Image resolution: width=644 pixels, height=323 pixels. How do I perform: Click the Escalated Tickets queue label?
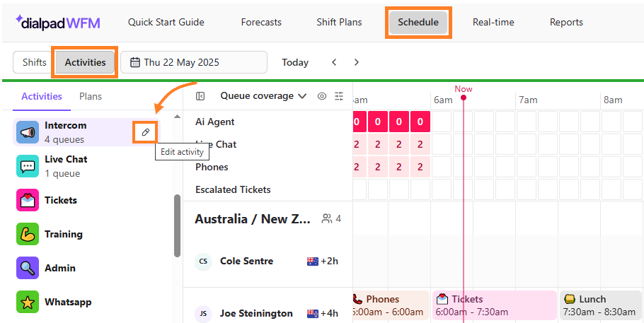pos(233,189)
